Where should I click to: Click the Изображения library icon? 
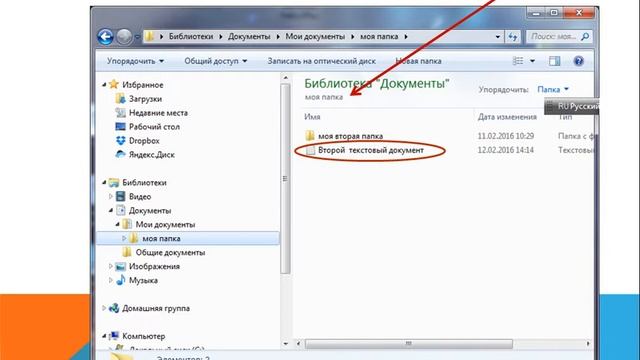click(120, 266)
